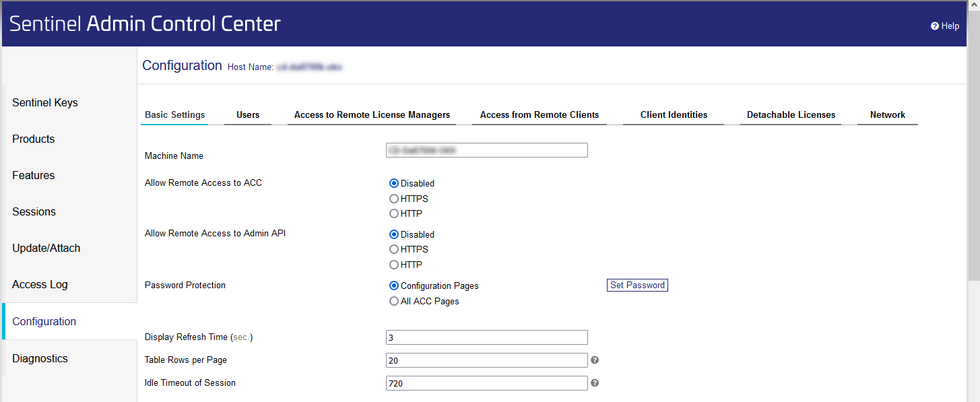Image resolution: width=980 pixels, height=402 pixels.
Task: Click the Display Refresh Time field
Action: [487, 337]
